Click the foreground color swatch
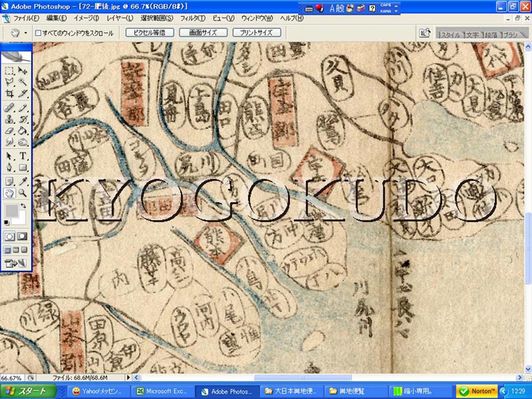Screen dimensions: 532x399 click(x=11, y=211)
